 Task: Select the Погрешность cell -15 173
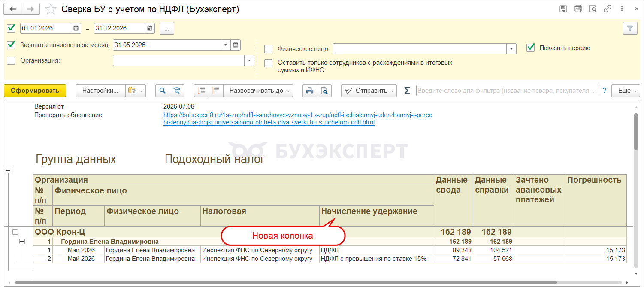[596, 250]
